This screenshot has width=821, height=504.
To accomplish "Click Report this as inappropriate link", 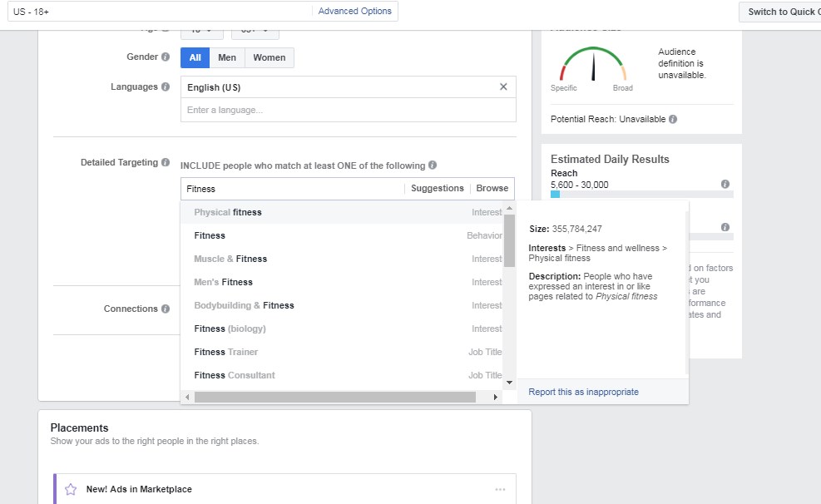I will (583, 392).
